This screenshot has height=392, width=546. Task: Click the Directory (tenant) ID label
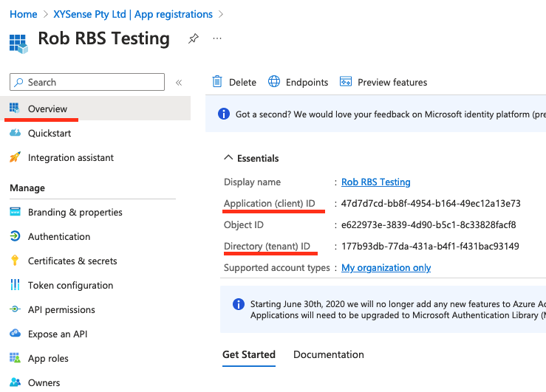[267, 247]
